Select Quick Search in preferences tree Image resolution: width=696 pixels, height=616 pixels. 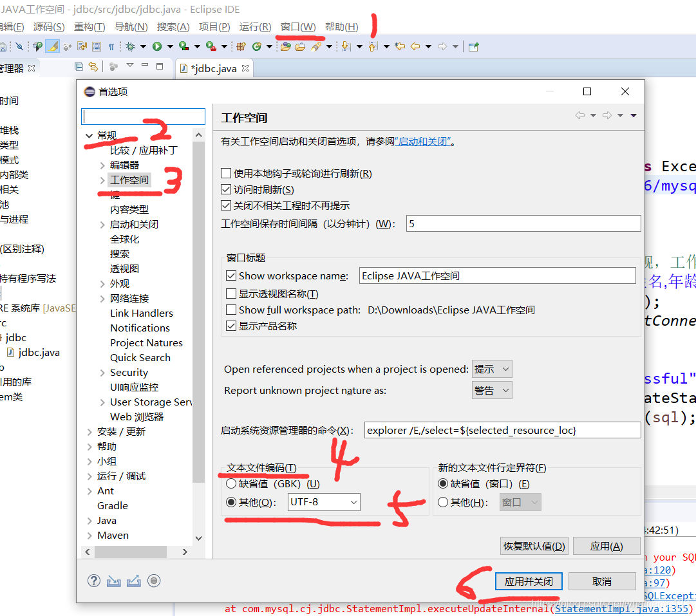point(140,358)
